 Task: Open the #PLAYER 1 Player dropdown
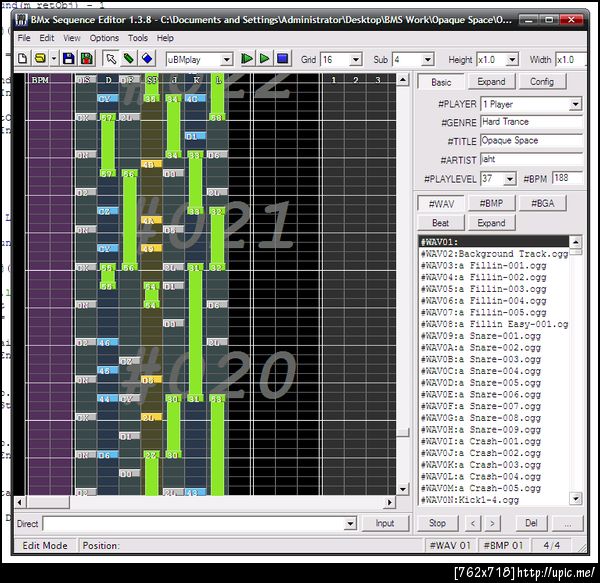point(575,104)
